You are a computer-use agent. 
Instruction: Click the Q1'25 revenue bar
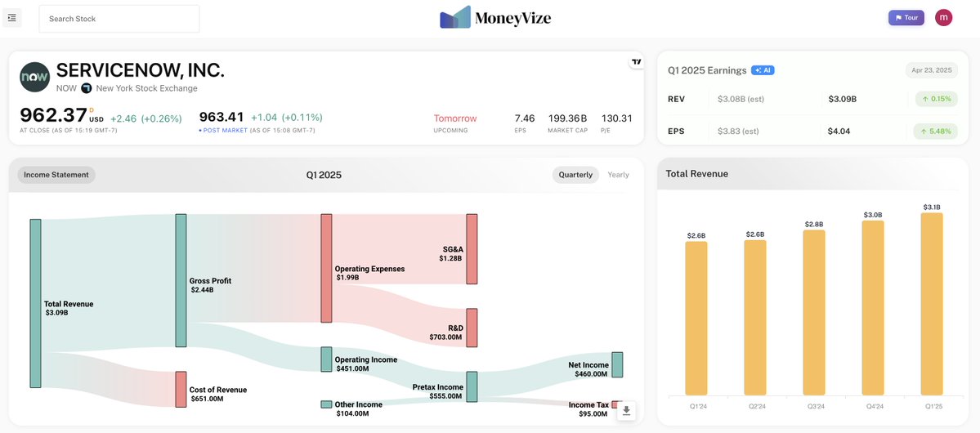click(x=932, y=304)
